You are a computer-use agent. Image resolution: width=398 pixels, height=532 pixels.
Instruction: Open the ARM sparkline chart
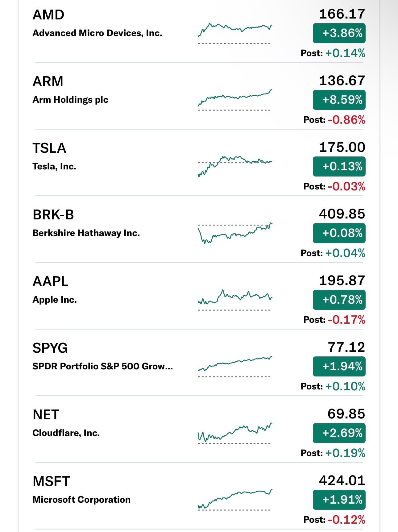[x=235, y=100]
